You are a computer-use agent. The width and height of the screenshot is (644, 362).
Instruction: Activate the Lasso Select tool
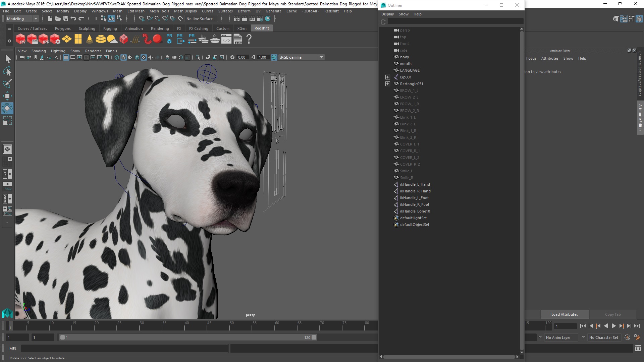[x=7, y=71]
